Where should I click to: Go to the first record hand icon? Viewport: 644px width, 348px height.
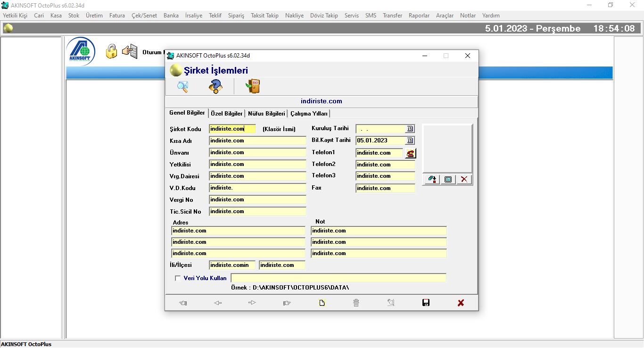coord(183,303)
